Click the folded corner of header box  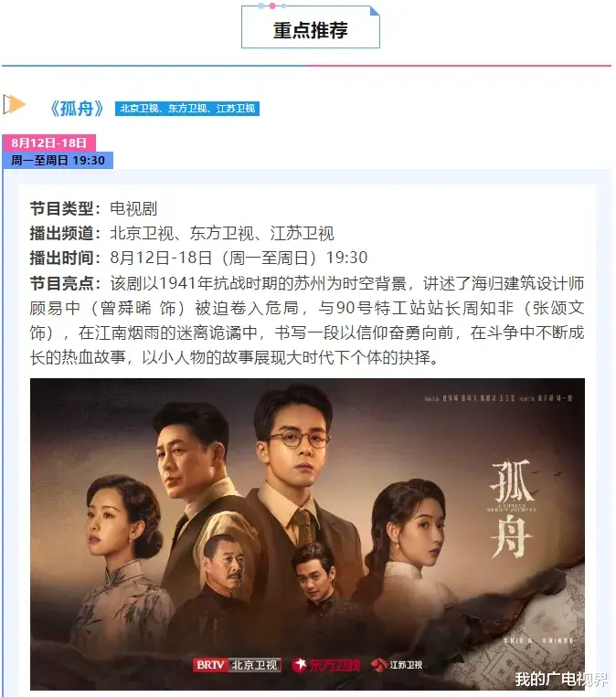tap(375, 10)
